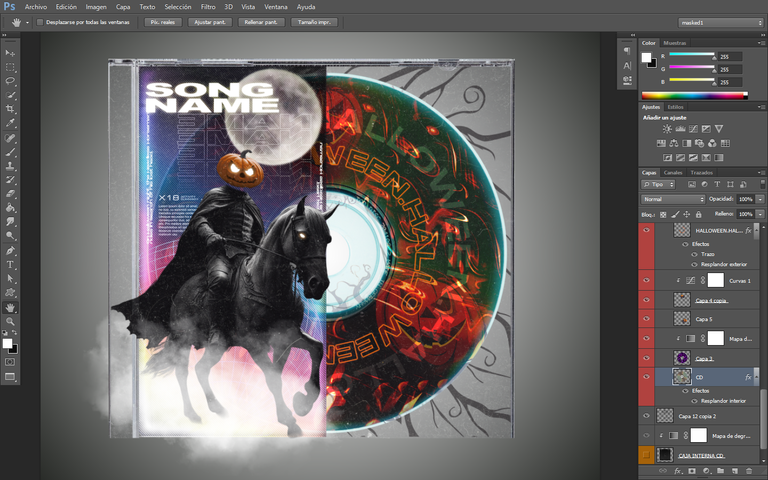The image size is (768, 480).
Task: Click the 'Rellenar pant.' button
Action: coord(261,22)
